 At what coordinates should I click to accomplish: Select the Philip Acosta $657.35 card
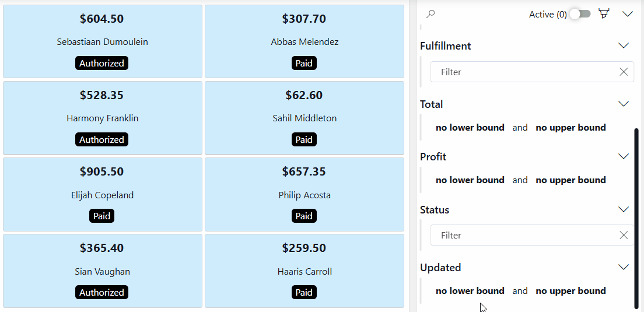(x=304, y=195)
